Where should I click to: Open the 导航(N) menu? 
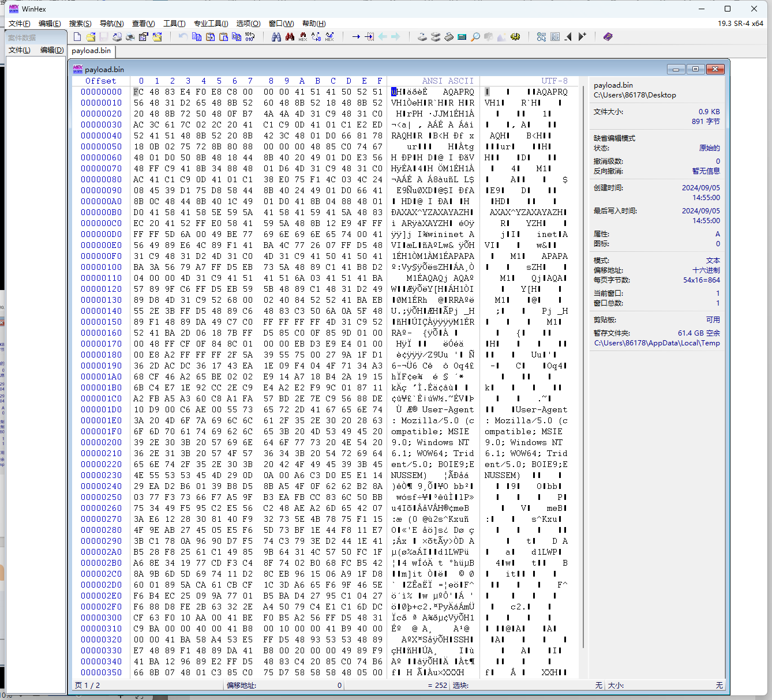tap(112, 24)
